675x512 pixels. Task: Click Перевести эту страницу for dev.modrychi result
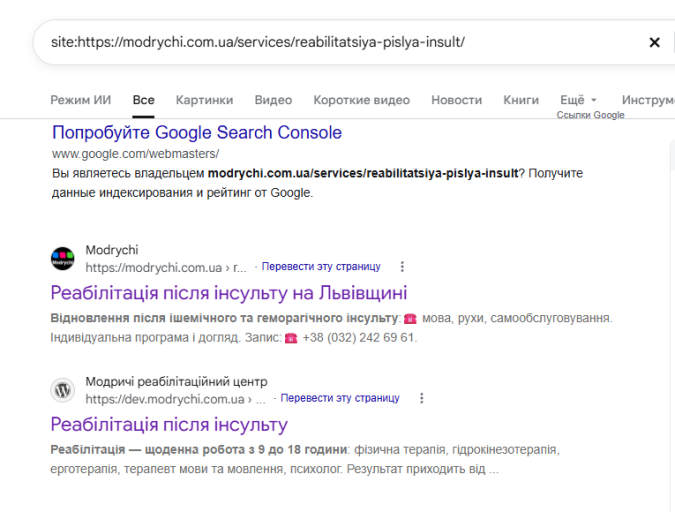click(x=340, y=398)
